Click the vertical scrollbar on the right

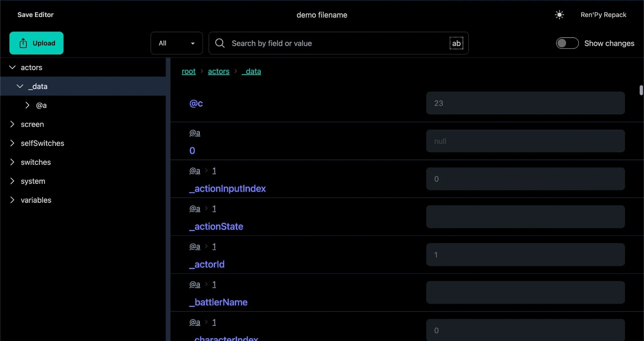641,90
